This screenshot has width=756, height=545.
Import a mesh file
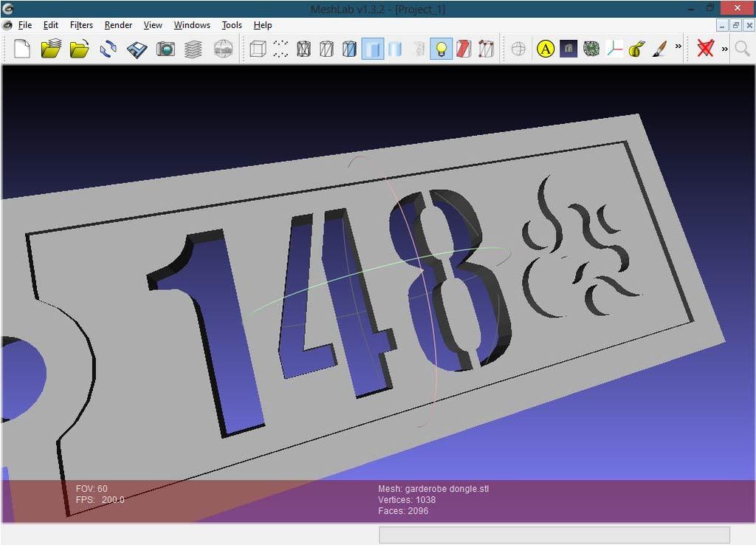tap(80, 49)
